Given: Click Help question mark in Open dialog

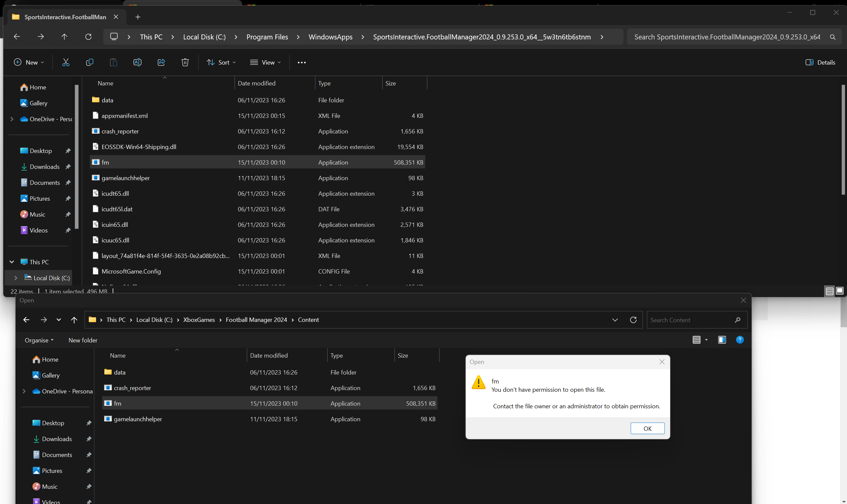Looking at the screenshot, I should point(740,340).
